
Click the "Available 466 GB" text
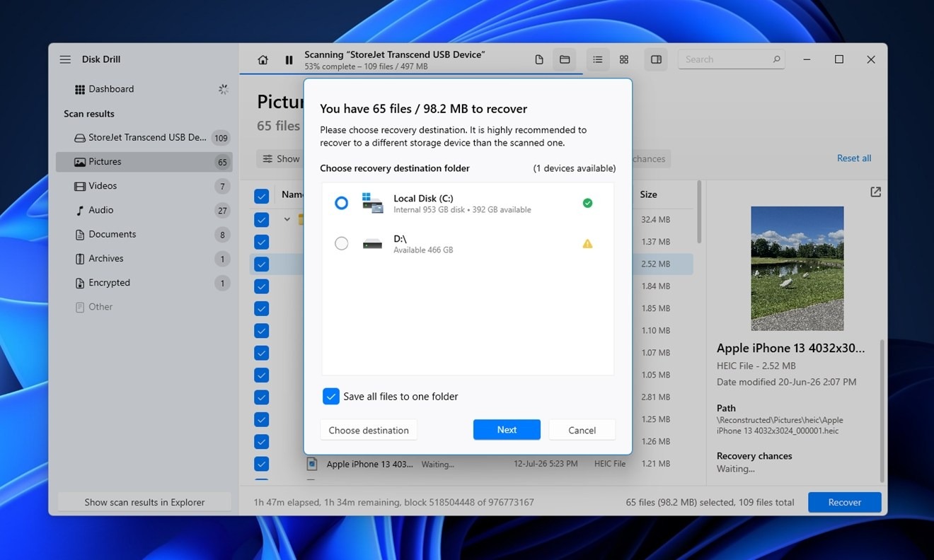[x=423, y=250]
